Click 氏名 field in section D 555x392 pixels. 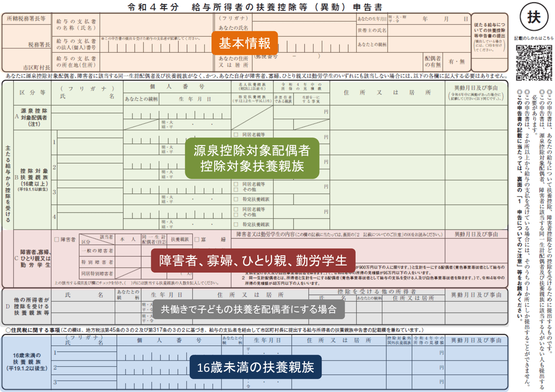pos(84,307)
